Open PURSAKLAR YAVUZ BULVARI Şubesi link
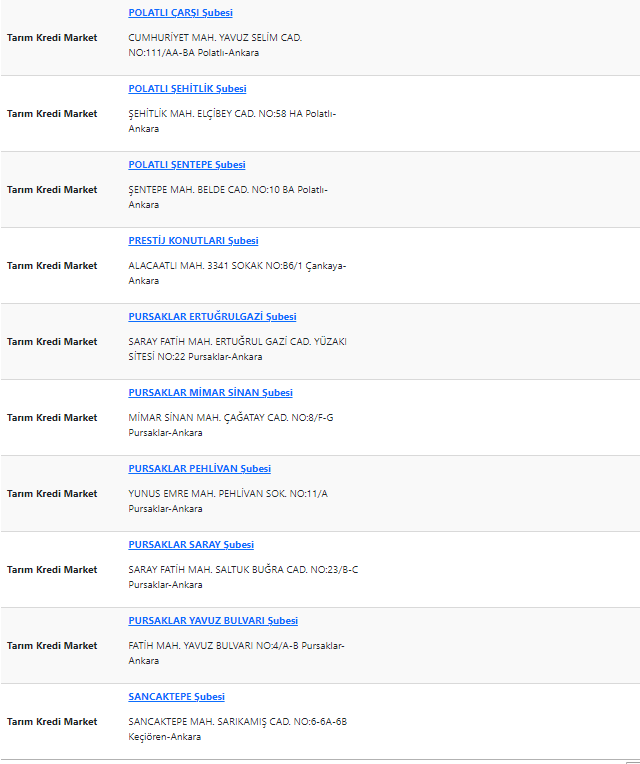Screen dimensions: 640x764 [213, 621]
